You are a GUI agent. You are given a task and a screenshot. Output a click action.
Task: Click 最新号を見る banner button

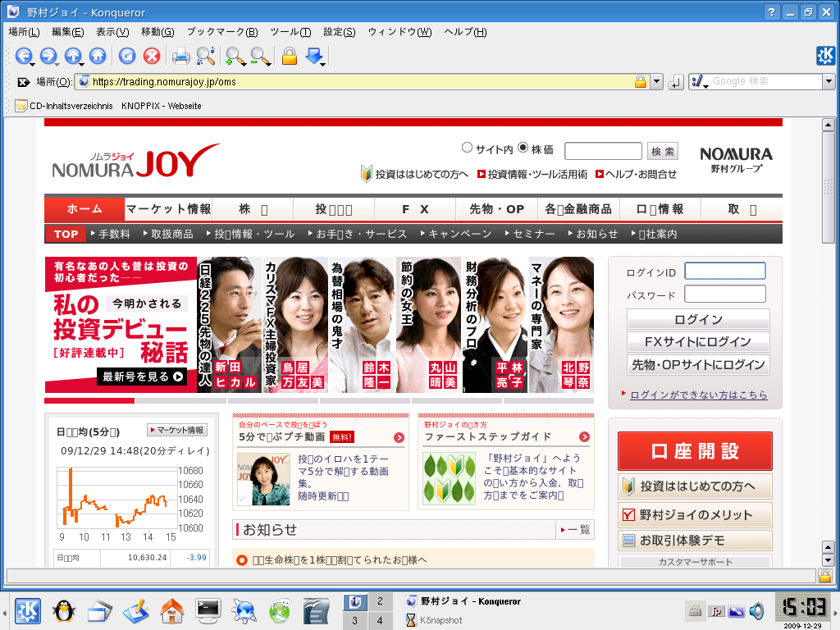pyautogui.click(x=142, y=377)
